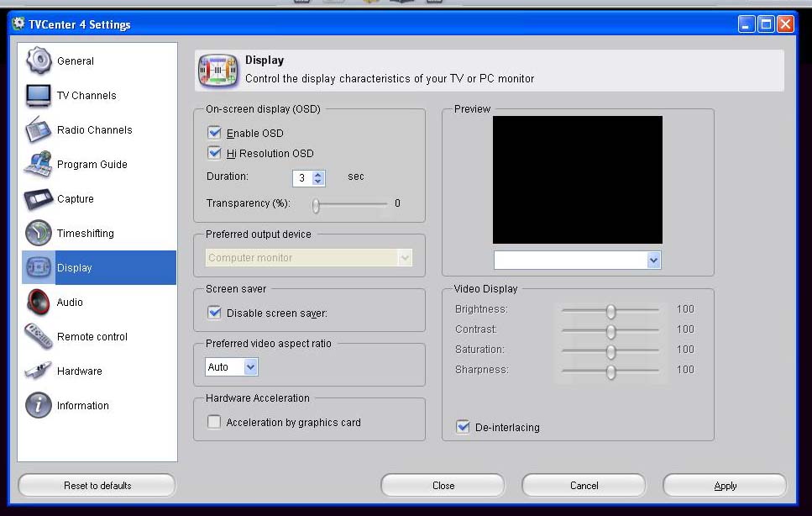Screen dimensions: 812x516
Task: Click the TV Channels monitor icon
Action: click(39, 95)
